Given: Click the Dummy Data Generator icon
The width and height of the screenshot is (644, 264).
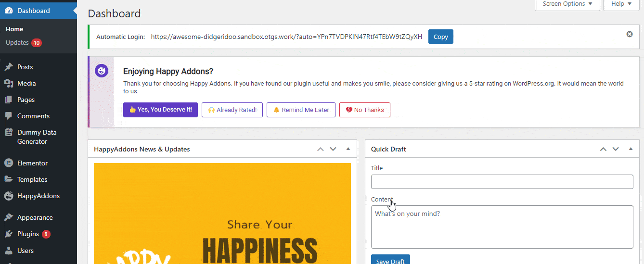Looking at the screenshot, I should coord(9,132).
